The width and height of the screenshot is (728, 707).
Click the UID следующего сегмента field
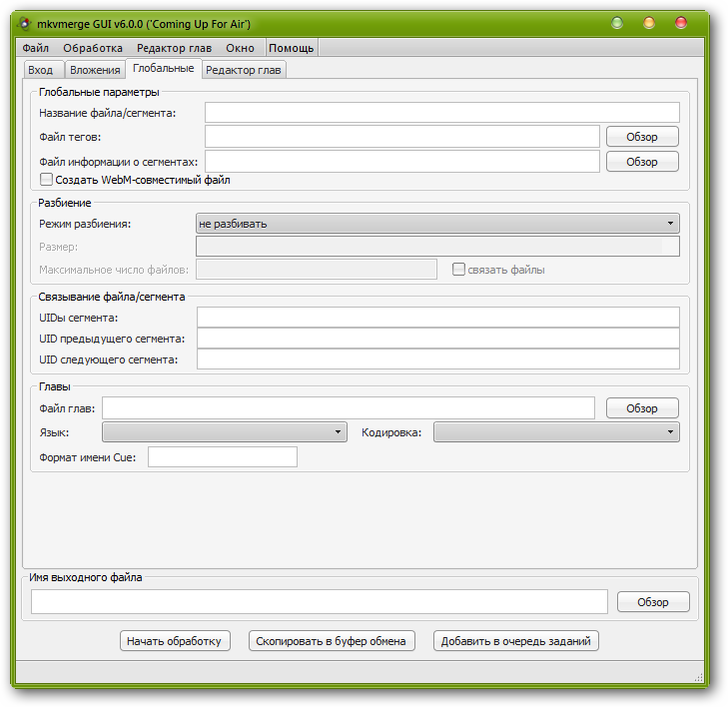tap(437, 359)
